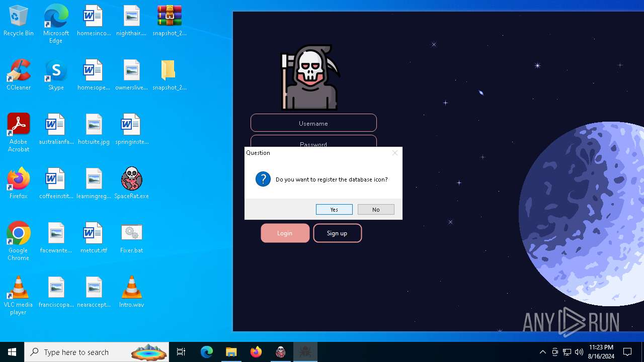Close the Question dialog

[x=395, y=153]
